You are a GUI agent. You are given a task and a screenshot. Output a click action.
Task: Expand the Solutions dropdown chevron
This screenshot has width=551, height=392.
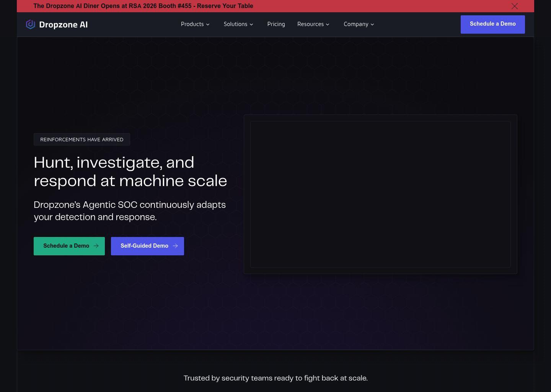251,24
